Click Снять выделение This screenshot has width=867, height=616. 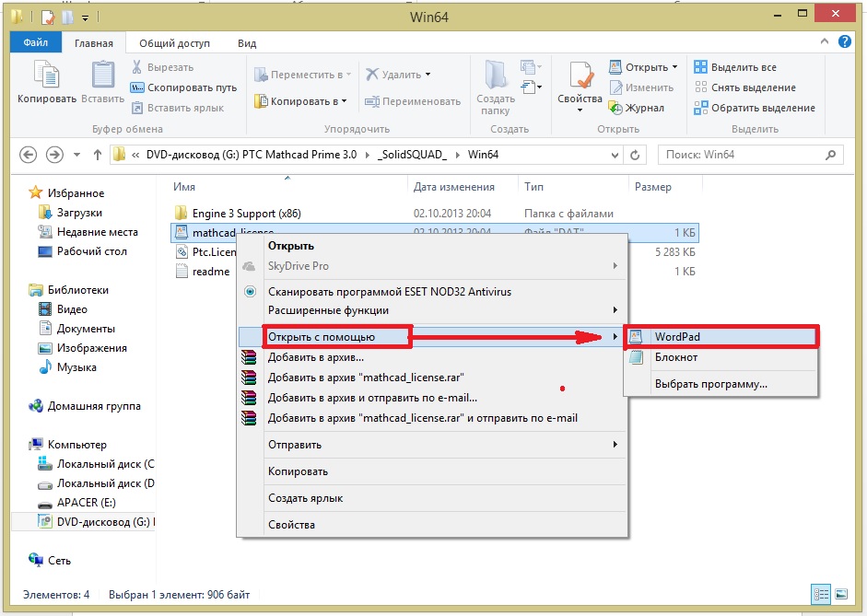744,87
